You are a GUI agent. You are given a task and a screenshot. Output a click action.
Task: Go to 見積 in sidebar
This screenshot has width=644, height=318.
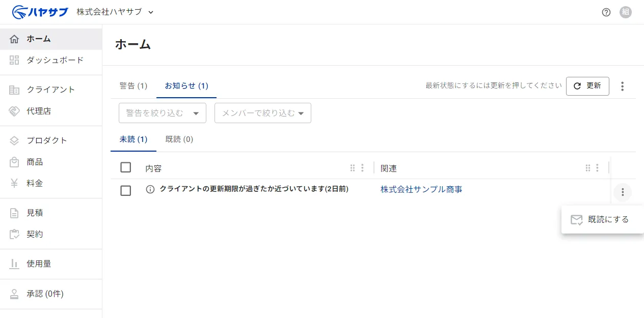tap(51, 213)
